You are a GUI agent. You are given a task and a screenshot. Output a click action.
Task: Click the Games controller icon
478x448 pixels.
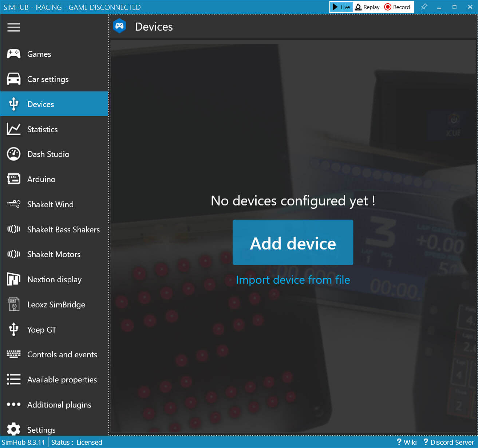14,54
